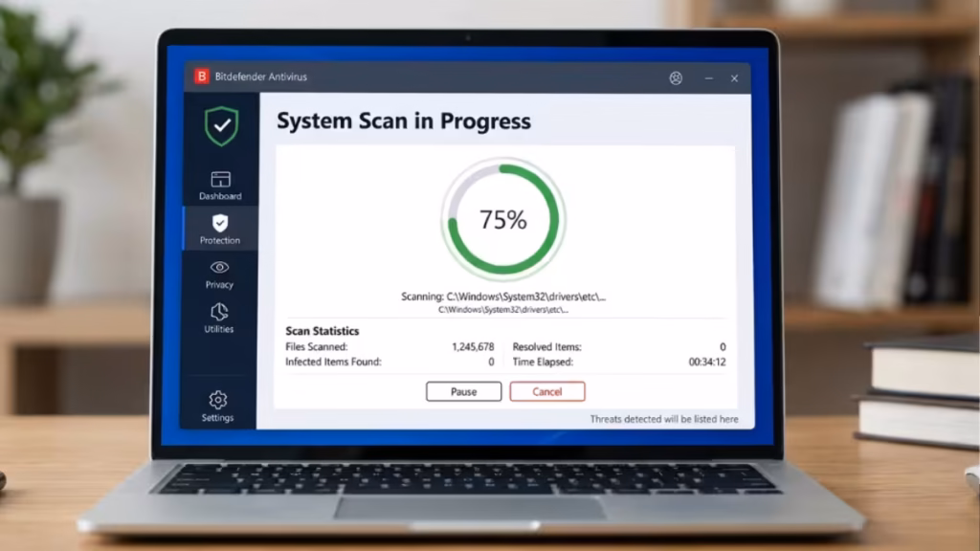Go to the Utilities sidebar section

[219, 318]
